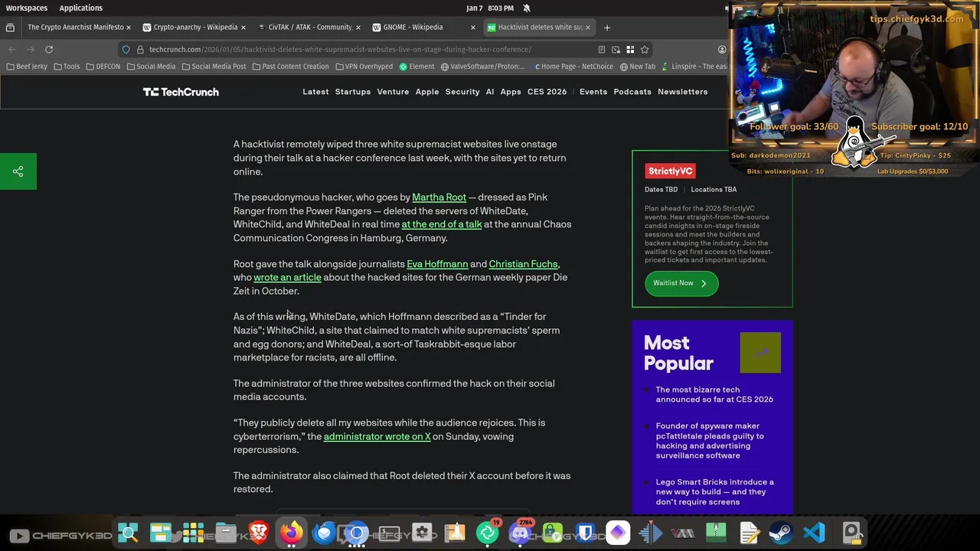Screen dimensions: 980x551
Task: Expand the Past Content Creation bookmarks folder
Action: pyautogui.click(x=290, y=67)
